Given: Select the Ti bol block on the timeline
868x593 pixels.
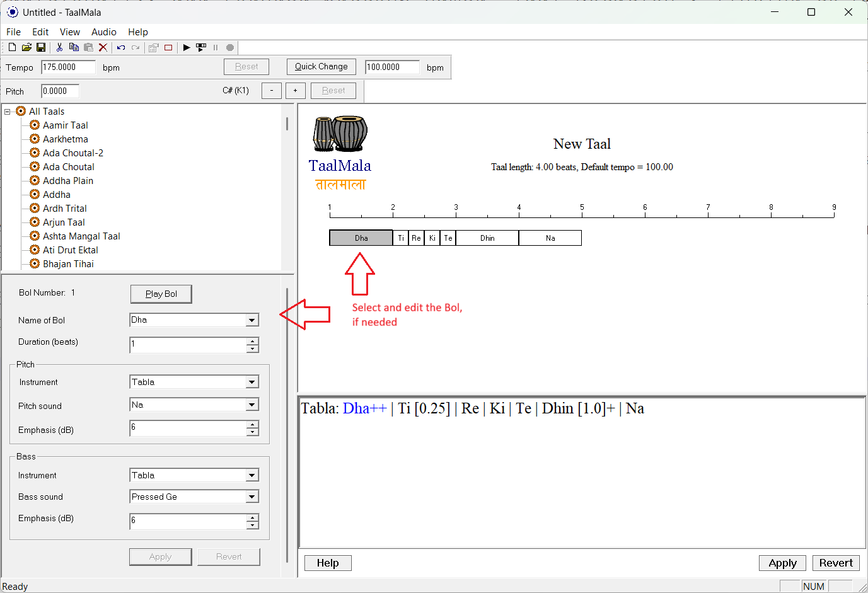Looking at the screenshot, I should 401,238.
